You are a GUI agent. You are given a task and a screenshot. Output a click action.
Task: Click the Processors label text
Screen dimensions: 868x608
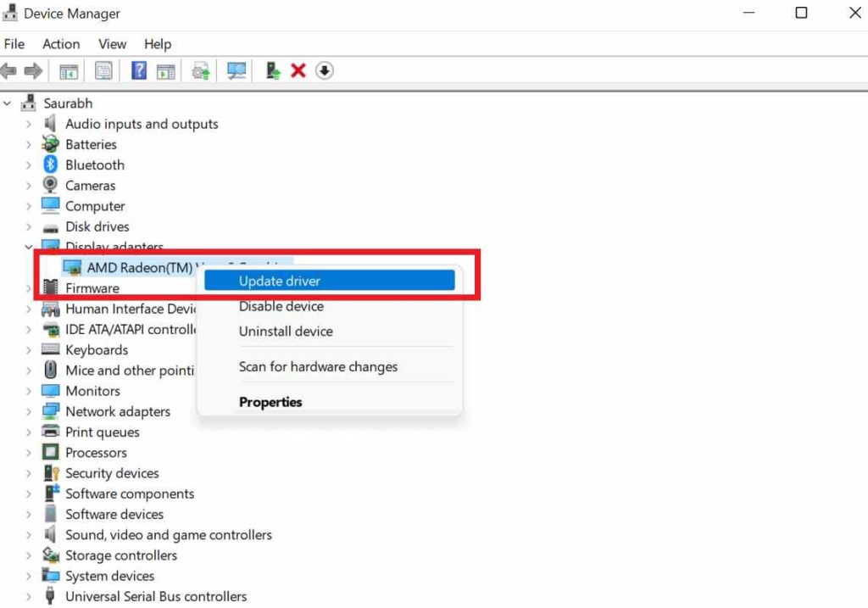coord(97,453)
